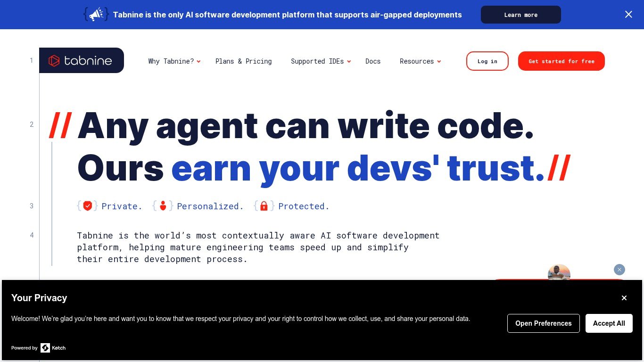644x362 pixels.
Task: Click Learn more in the banner
Action: (x=520, y=15)
